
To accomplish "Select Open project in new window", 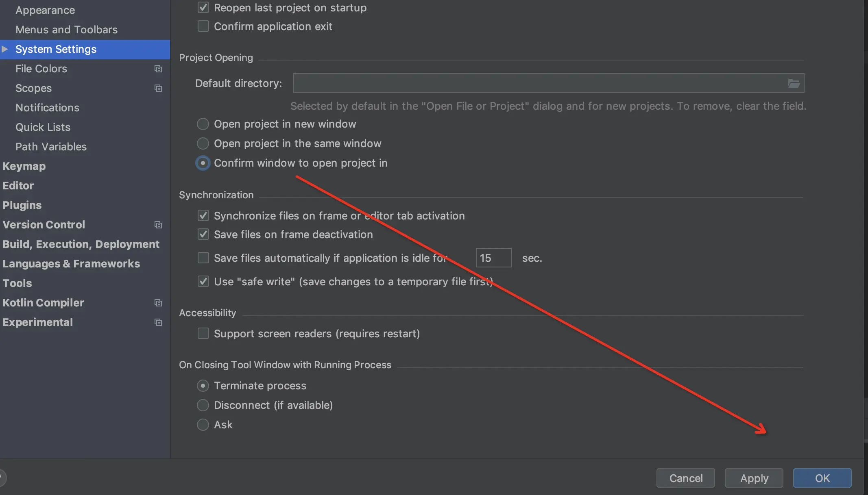I will point(203,124).
